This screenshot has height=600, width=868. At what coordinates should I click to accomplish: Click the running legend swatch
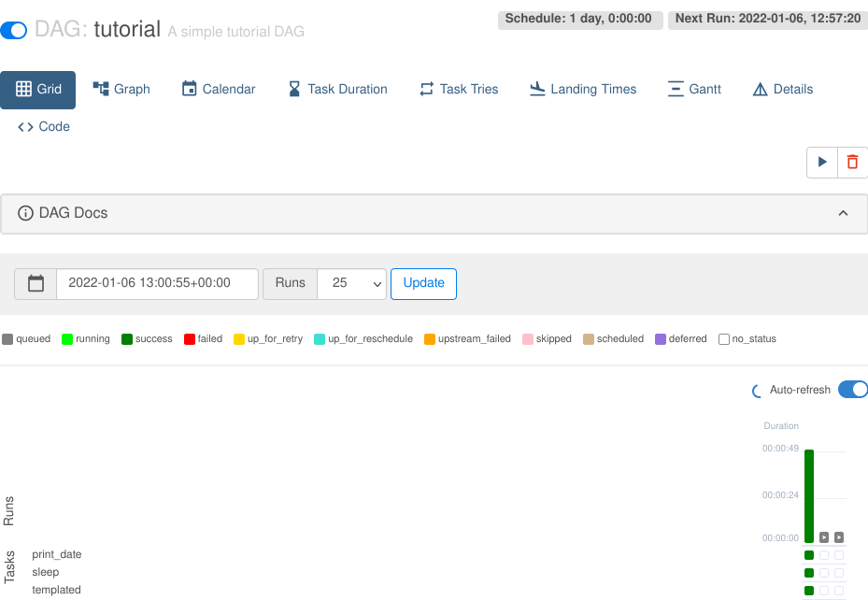(x=67, y=338)
